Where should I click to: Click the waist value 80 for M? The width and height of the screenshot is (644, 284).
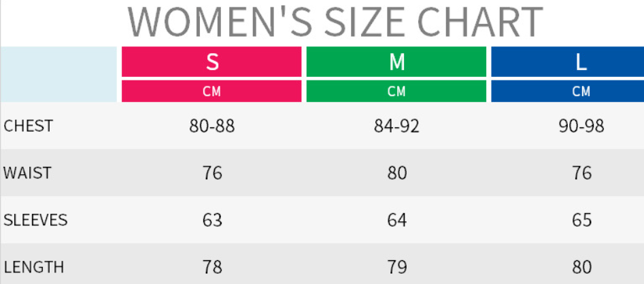396,173
